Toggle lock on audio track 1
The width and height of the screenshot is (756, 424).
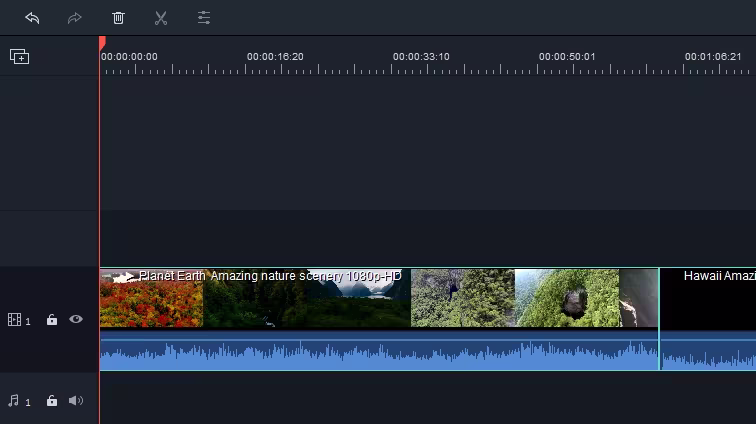[52, 400]
